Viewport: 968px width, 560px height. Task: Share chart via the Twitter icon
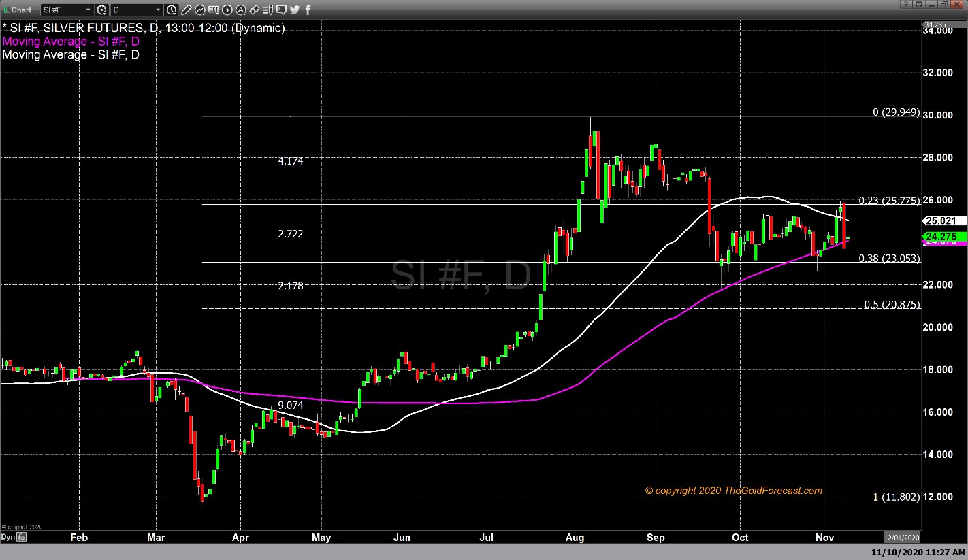[x=295, y=10]
